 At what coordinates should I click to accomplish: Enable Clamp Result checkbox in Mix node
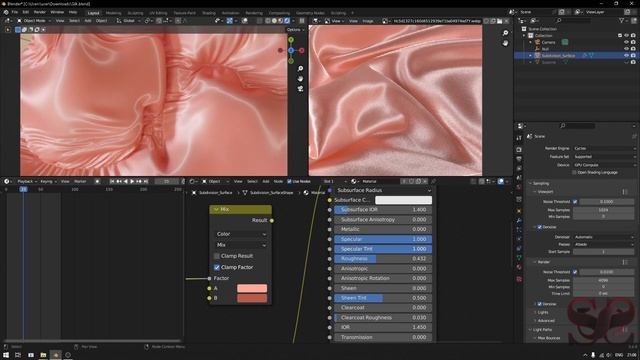point(217,256)
